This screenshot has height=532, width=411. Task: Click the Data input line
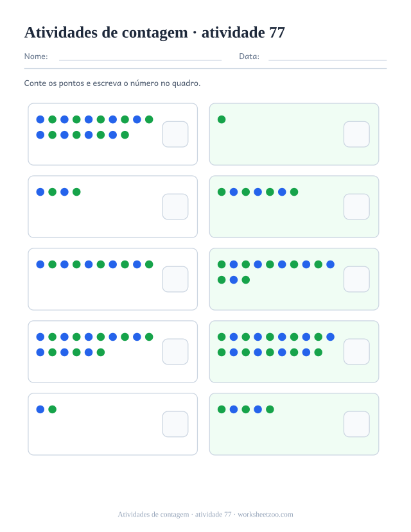(x=328, y=60)
